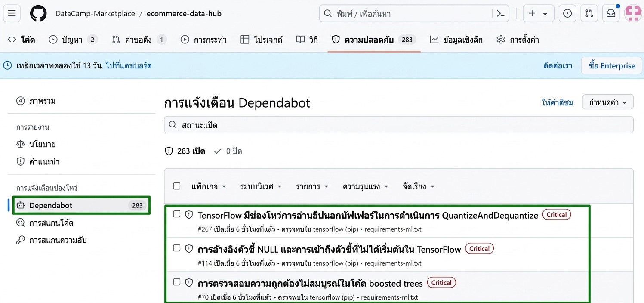Screen dimensions: 644x303
Task: Click the Critical badge on alert #70
Action: click(441, 283)
